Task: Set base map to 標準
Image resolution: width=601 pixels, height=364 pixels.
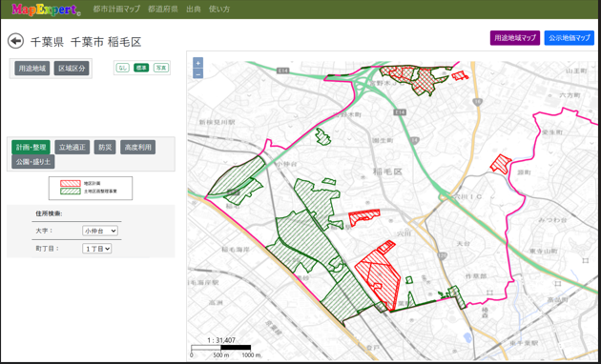Action: 141,68
